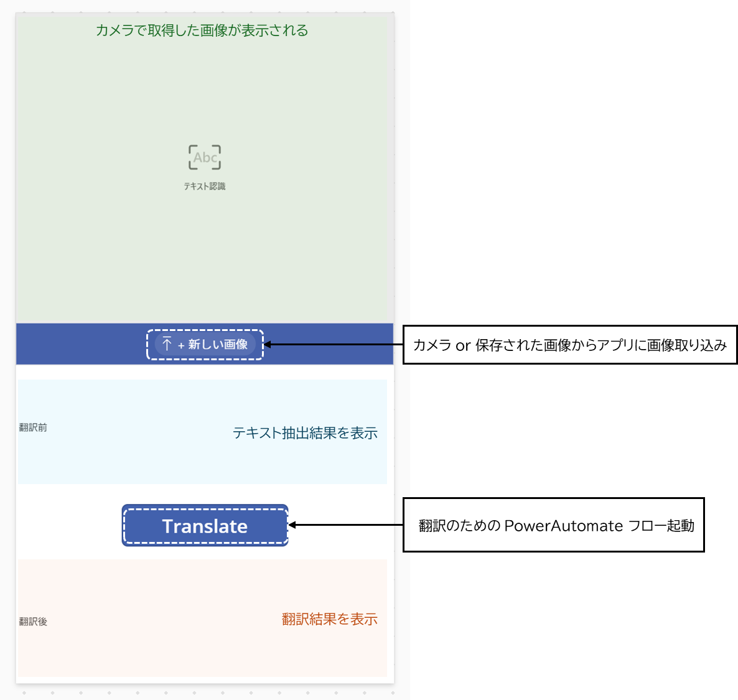Click the カメラで取得した画像が表示される heading text
This screenshot has height=700, width=738.
(202, 30)
